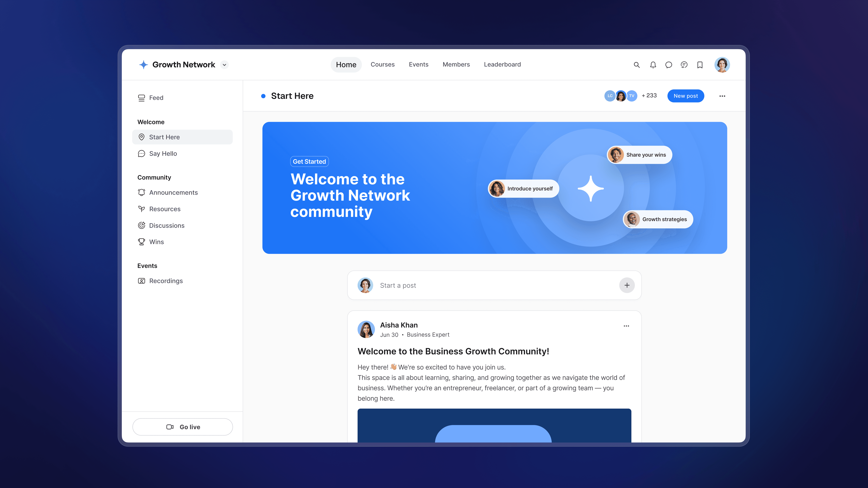Screen dimensions: 868x488
Task: Click the plus icon in Start a post
Action: coord(627,285)
